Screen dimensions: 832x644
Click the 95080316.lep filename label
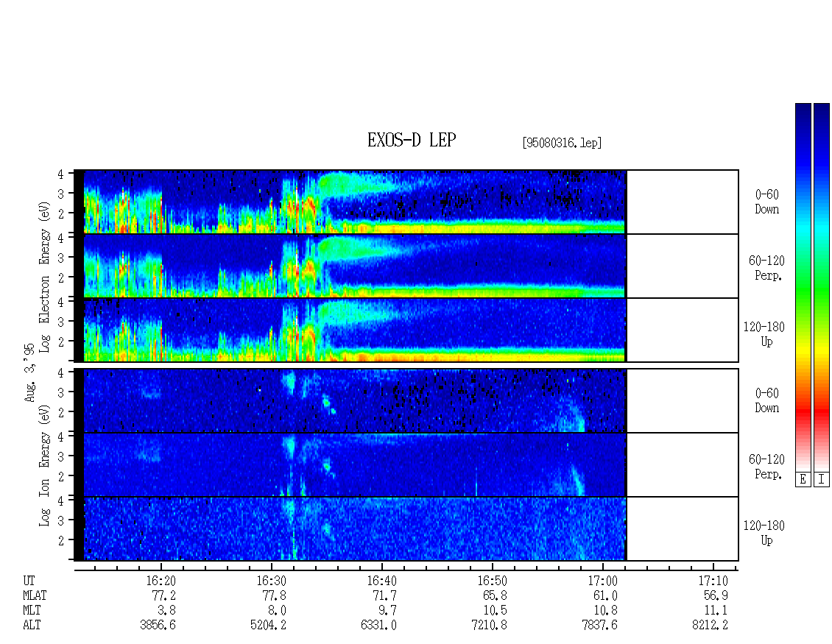[x=562, y=143]
